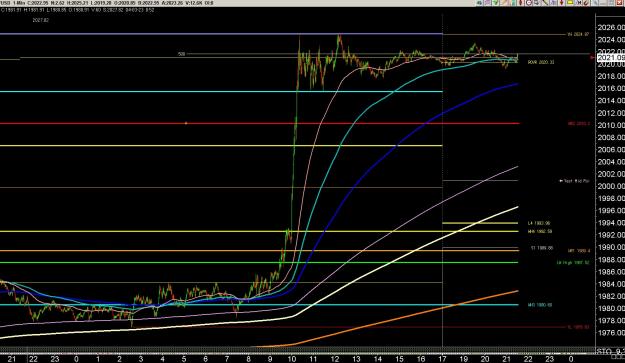Click the gray printer-like toolbar icon
Screen dimensions: 625x363
[x=537, y=3]
